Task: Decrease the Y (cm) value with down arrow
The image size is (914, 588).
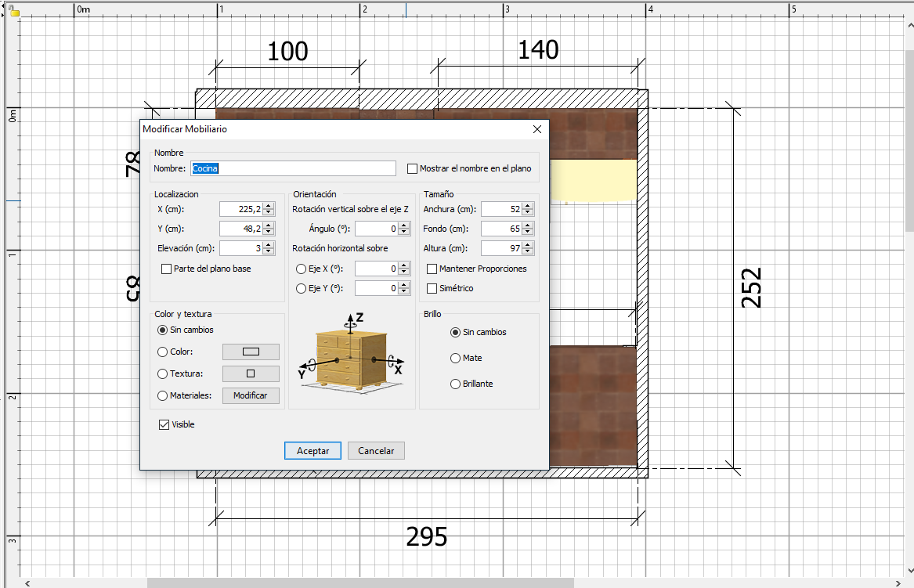Action: pyautogui.click(x=269, y=233)
